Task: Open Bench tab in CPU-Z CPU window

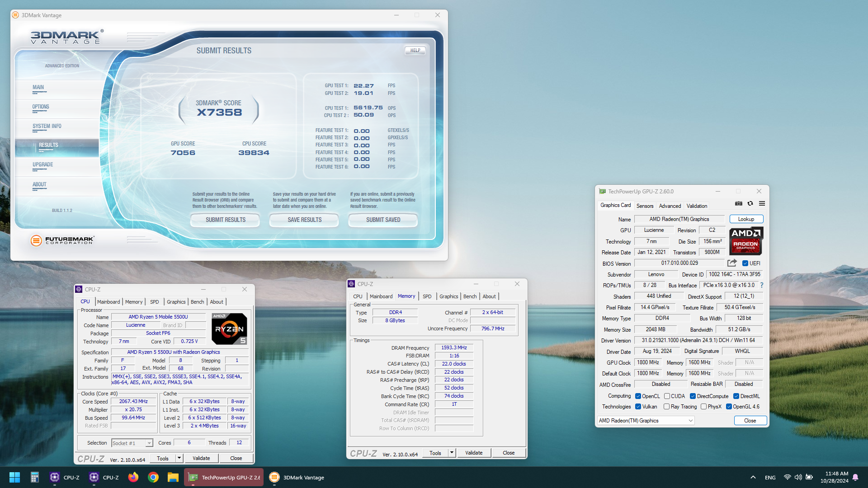Action: 197,302
